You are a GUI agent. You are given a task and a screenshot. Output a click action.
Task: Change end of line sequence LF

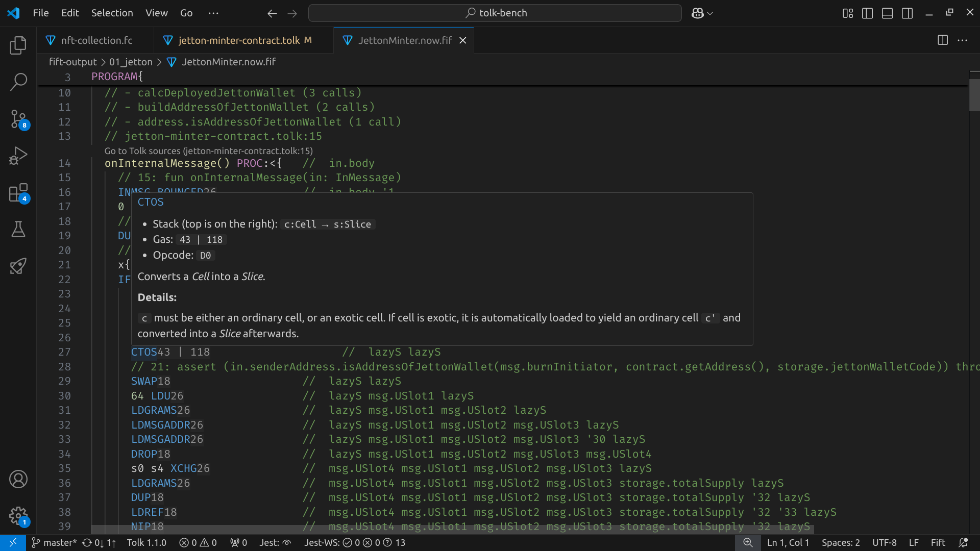click(x=914, y=543)
